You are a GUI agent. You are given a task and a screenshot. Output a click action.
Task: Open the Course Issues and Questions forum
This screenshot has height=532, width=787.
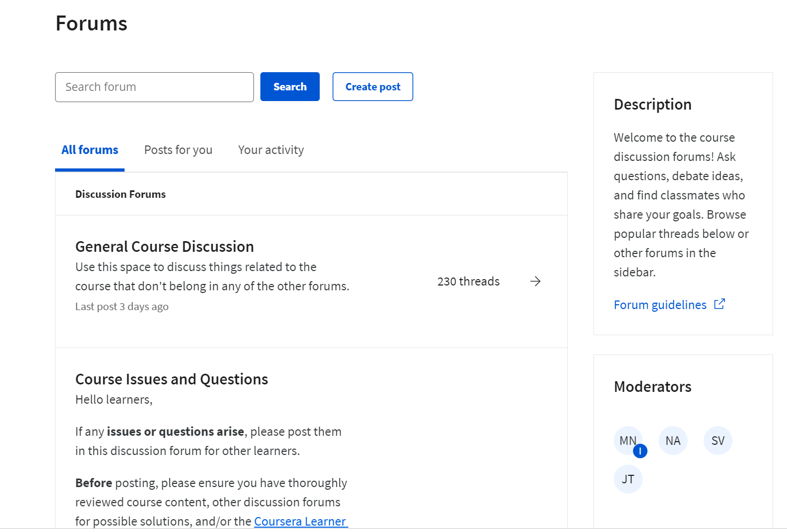[172, 379]
